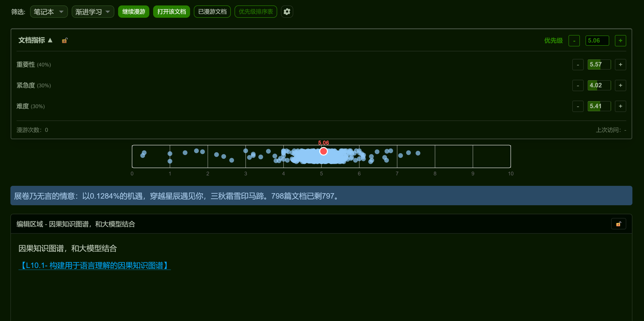Screen dimensions: 644x321
Task: Increase 难度 with its plus icon
Action: 620,107
